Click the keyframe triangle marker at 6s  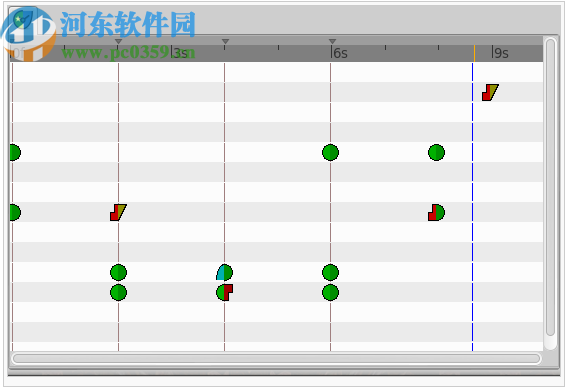[x=332, y=41]
